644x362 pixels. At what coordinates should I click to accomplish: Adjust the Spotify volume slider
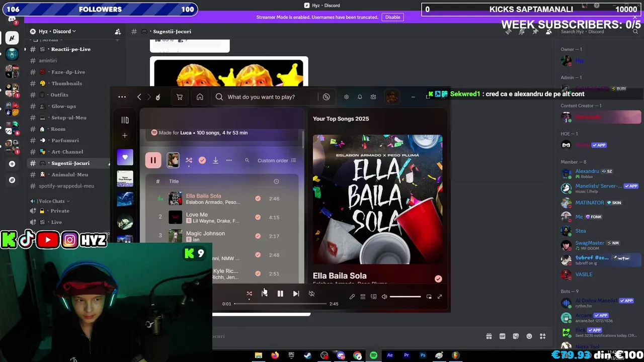tap(405, 297)
